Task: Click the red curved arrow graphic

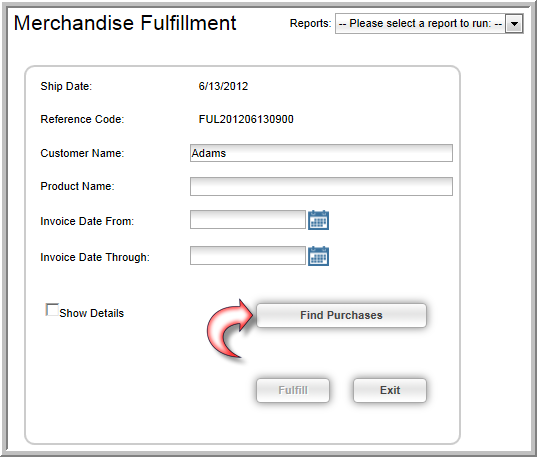Action: (x=229, y=329)
